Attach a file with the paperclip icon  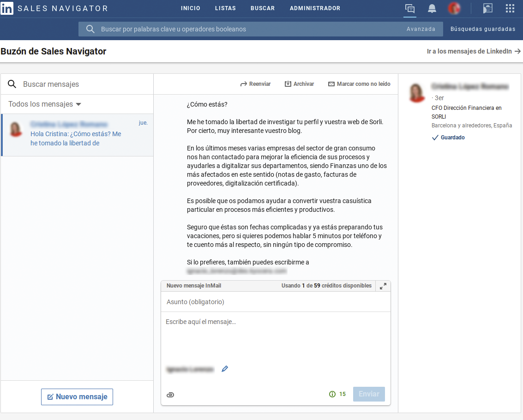[x=170, y=395]
